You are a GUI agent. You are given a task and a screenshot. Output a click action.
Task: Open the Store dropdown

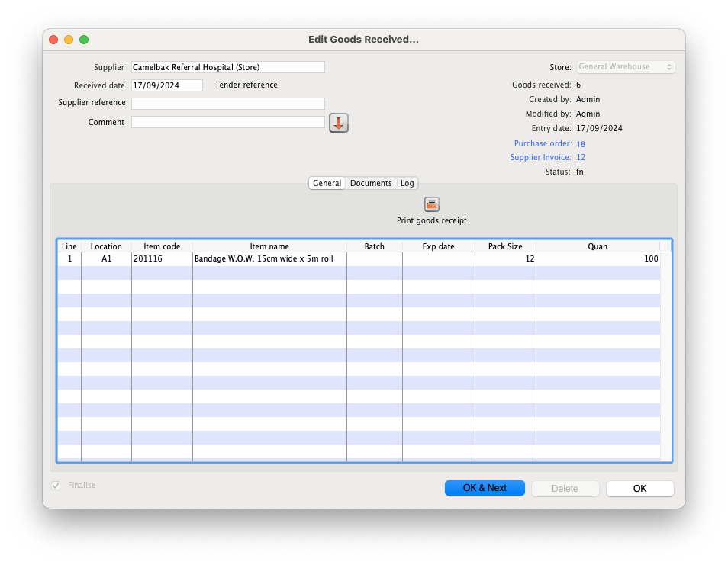click(626, 67)
